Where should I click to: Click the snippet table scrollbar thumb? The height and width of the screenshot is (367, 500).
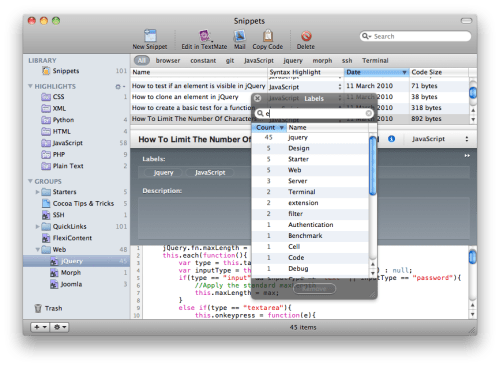[x=473, y=92]
